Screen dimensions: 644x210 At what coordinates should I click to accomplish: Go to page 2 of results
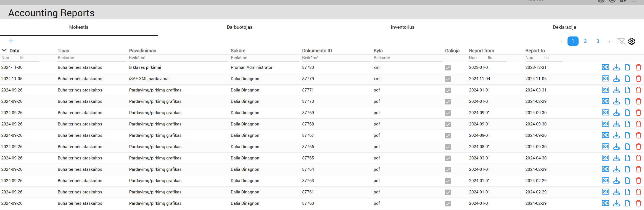point(585,41)
